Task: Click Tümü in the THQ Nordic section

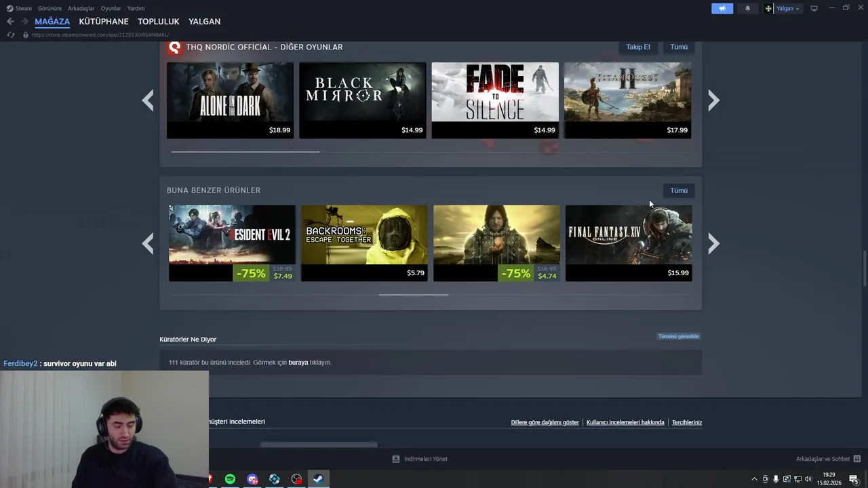Action: [x=679, y=47]
